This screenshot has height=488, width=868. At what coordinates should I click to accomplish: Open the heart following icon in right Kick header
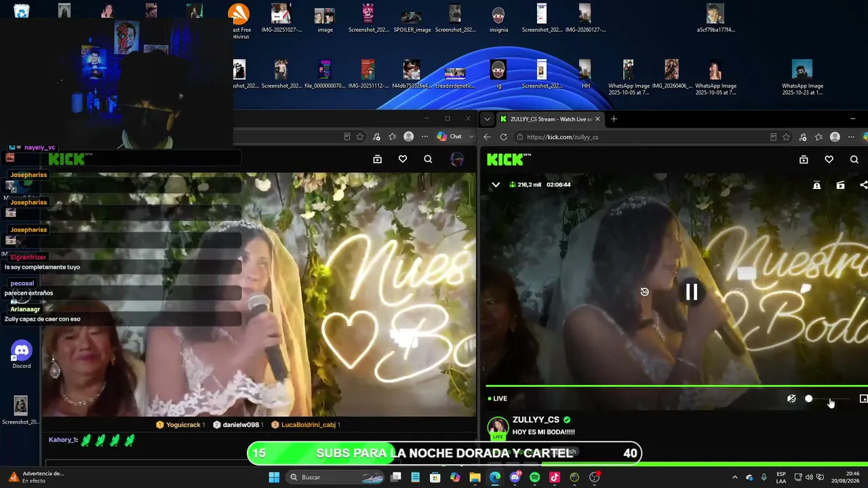pyautogui.click(x=829, y=159)
